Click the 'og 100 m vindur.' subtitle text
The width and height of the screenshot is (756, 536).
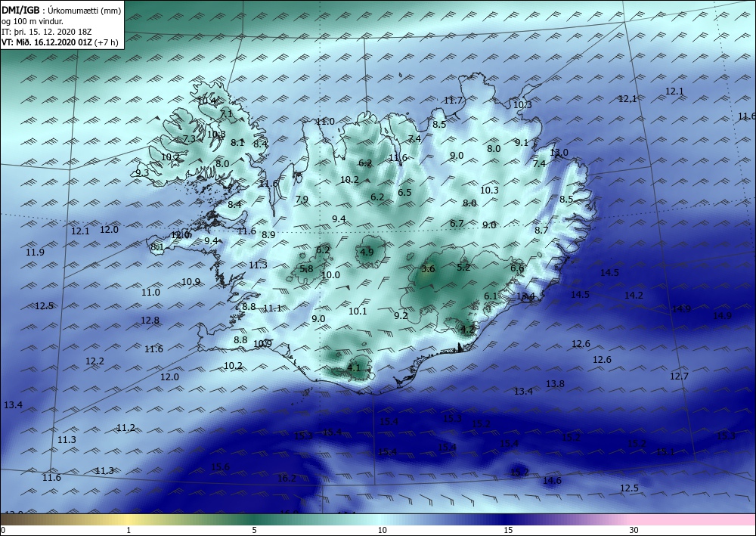pos(33,21)
